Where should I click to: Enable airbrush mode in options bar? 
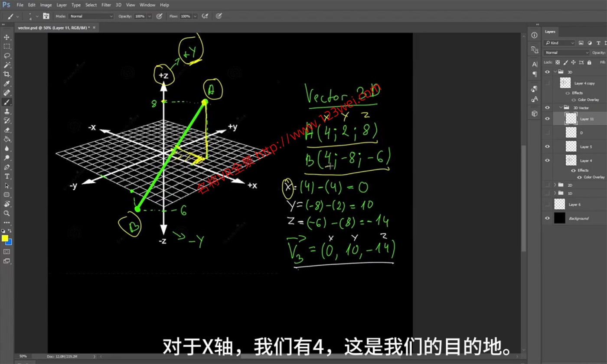pyautogui.click(x=205, y=16)
